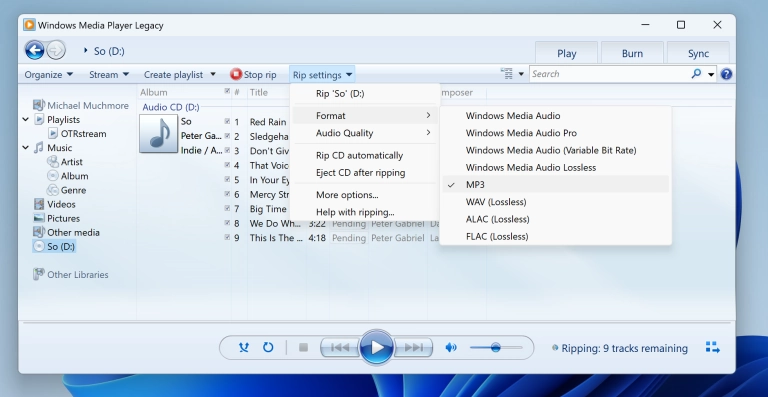Switch to the Play tab

coord(566,53)
